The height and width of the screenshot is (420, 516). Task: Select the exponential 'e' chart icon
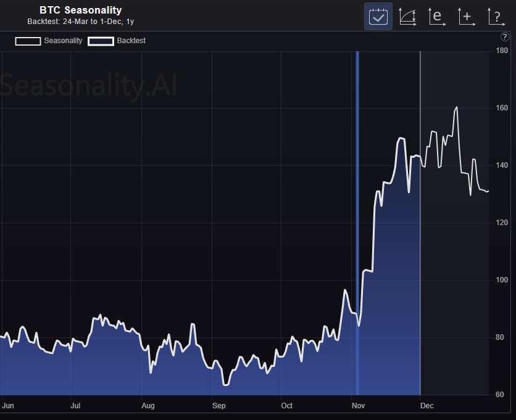pos(437,17)
